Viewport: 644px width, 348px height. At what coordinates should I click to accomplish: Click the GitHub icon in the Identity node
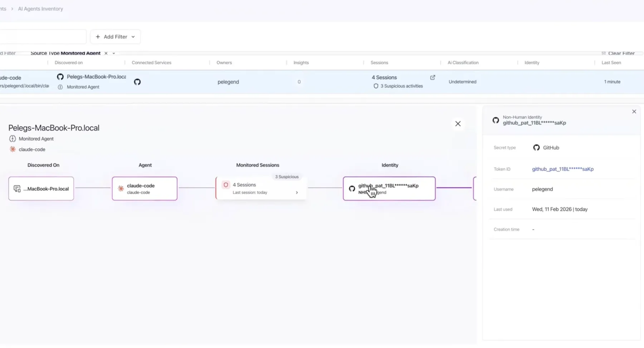(x=352, y=188)
